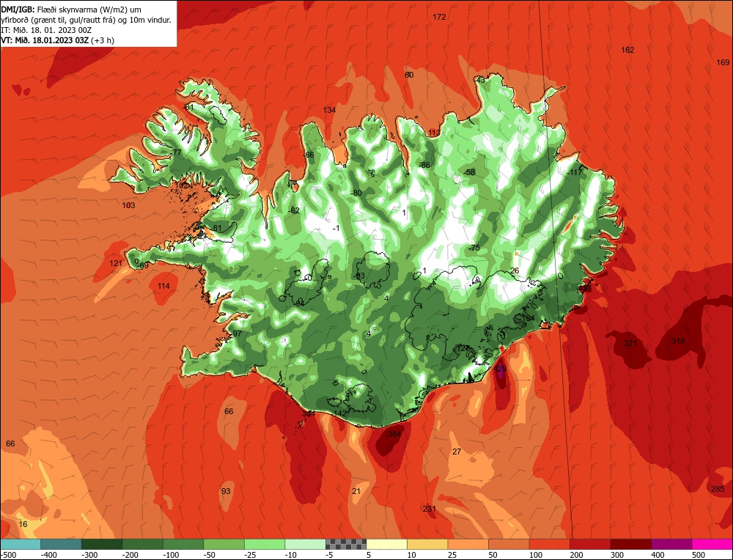Select the value -80 in north-central Iceland
Image resolution: width=733 pixels, height=560 pixels.
pyautogui.click(x=356, y=193)
